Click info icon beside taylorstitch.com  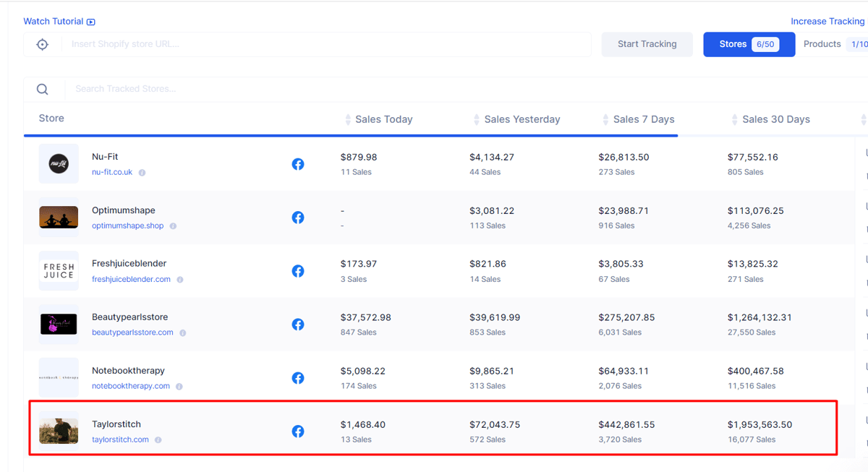pyautogui.click(x=158, y=440)
